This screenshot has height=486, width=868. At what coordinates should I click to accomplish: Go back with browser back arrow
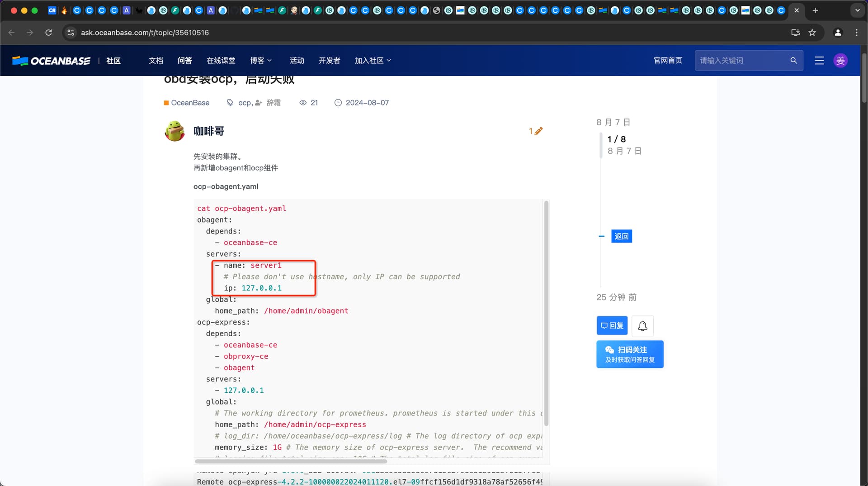12,33
